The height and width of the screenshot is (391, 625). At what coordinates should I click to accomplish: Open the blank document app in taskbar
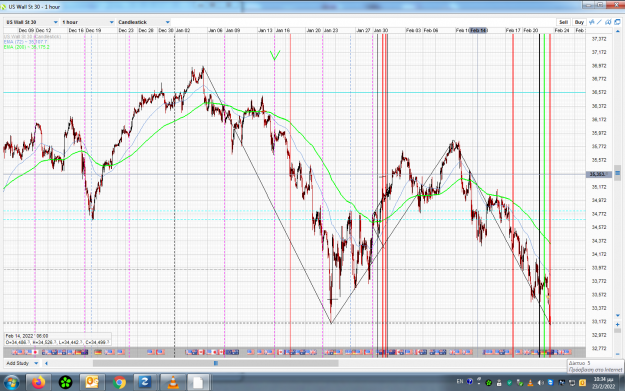198,383
